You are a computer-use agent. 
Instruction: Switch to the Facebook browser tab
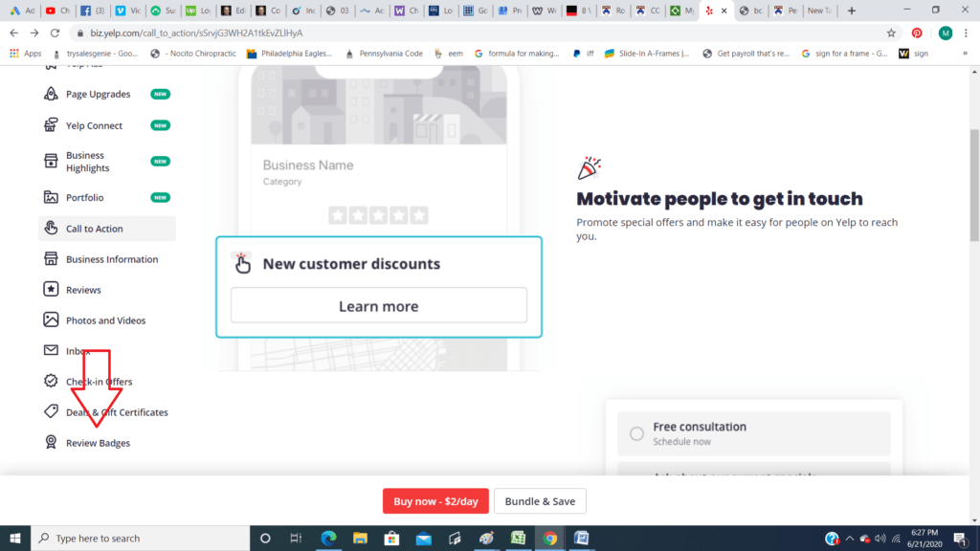[x=93, y=11]
